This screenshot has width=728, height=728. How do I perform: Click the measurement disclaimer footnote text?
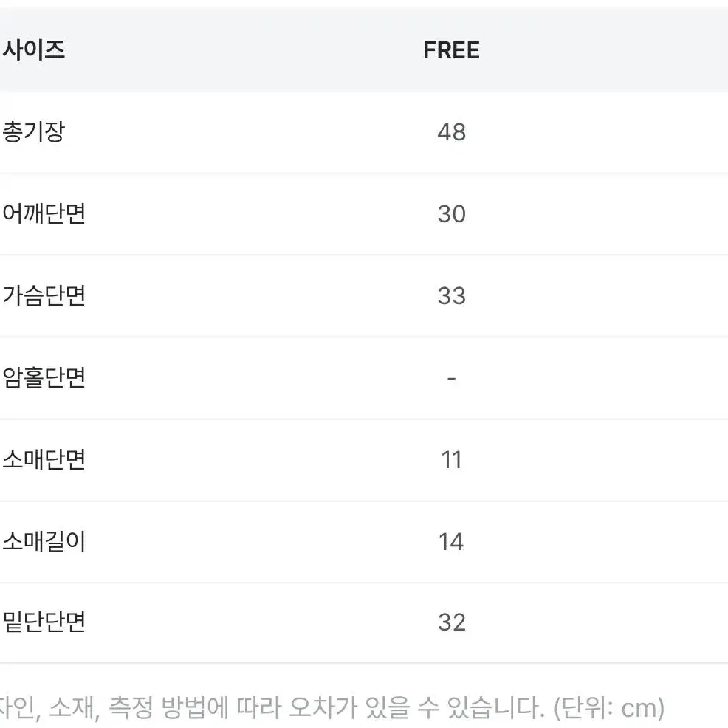click(332, 707)
